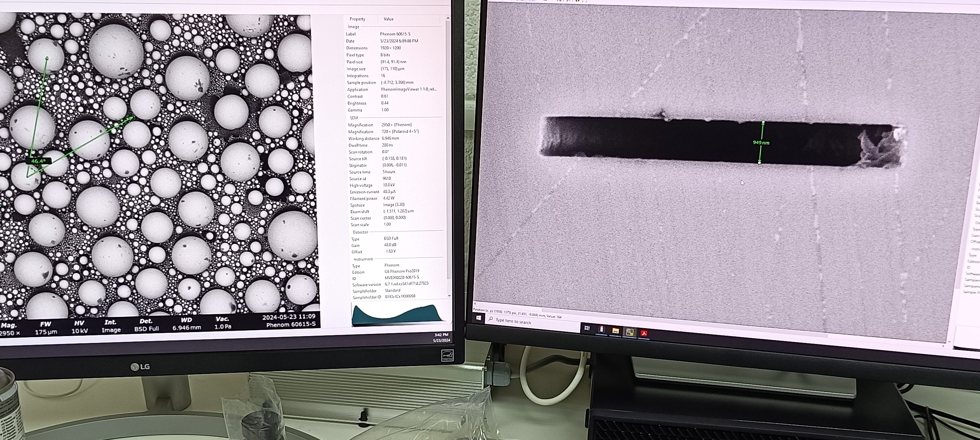
Task: Click the red-and-white app icon beside Task View
Action: (x=601, y=329)
